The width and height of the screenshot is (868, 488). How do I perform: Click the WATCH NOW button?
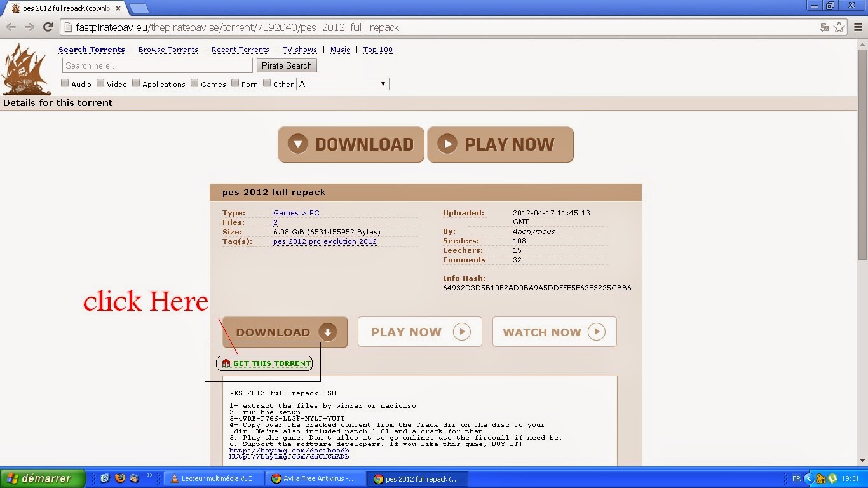tap(555, 332)
